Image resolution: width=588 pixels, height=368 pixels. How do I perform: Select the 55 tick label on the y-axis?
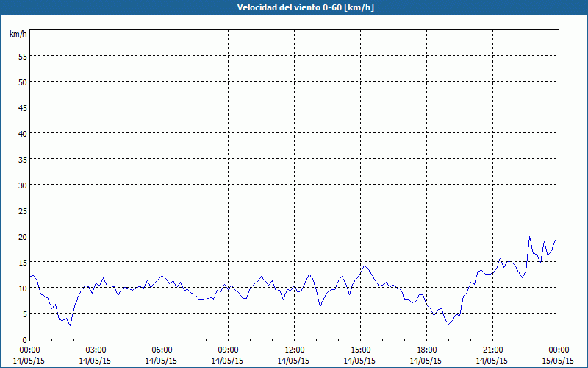tap(22, 56)
